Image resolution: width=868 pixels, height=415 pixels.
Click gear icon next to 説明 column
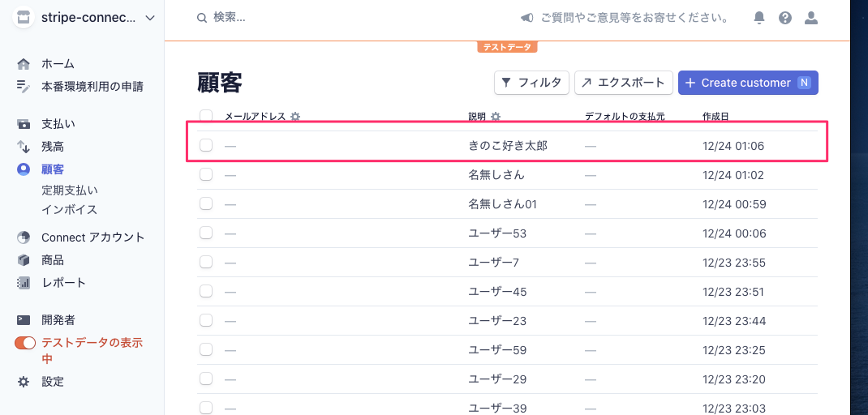496,116
